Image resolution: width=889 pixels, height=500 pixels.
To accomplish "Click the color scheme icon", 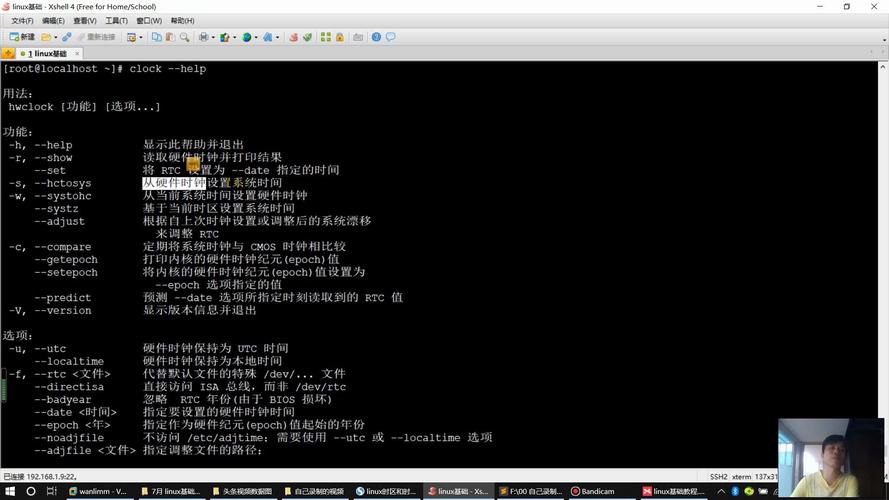I will coord(225,37).
